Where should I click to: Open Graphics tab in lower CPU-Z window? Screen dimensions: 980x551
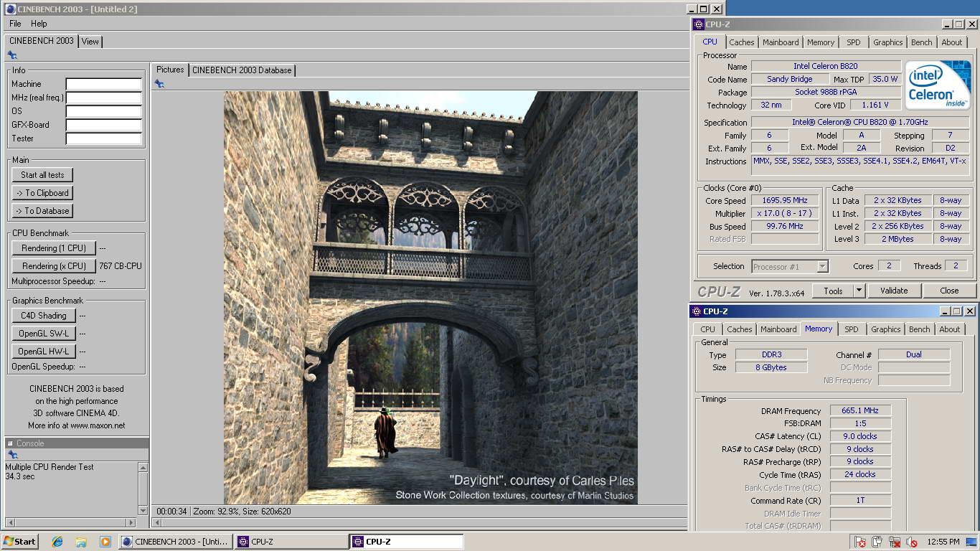[885, 329]
